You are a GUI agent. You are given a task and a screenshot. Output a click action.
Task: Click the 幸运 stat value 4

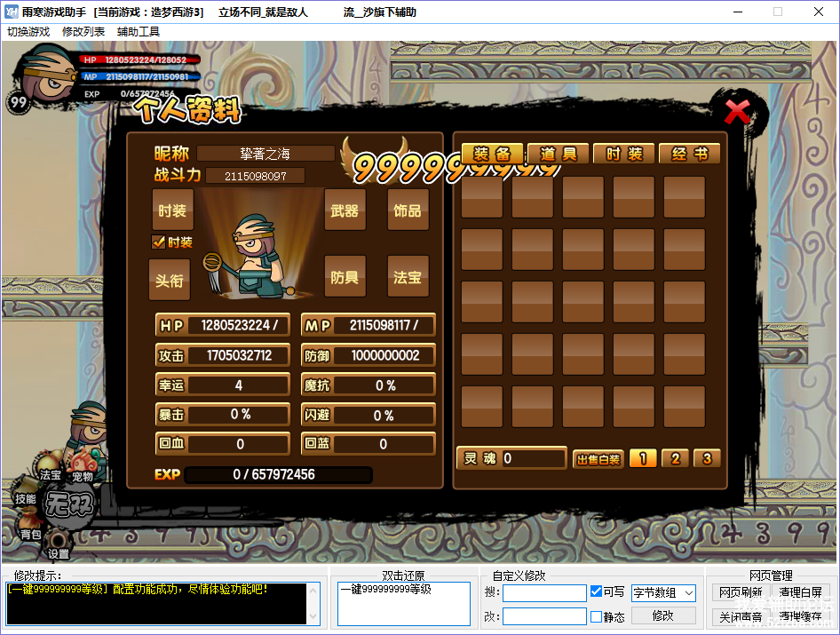pos(239,385)
